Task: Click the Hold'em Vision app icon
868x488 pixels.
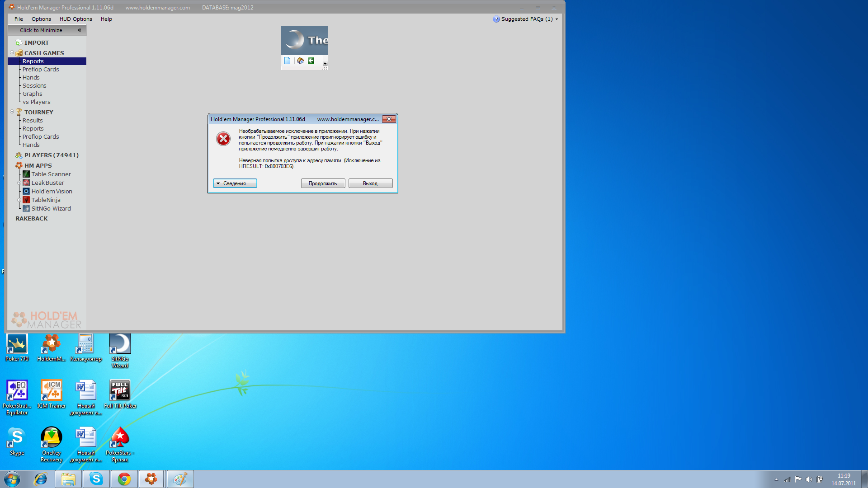Action: coord(26,191)
